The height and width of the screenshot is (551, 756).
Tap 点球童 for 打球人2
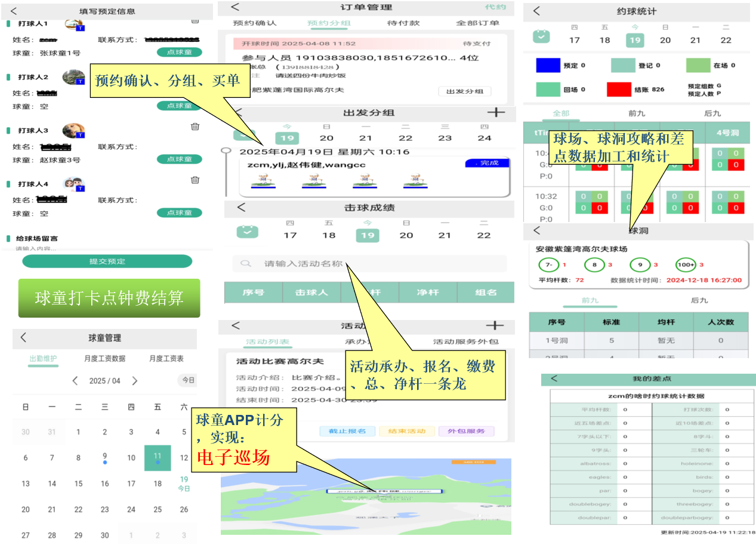tap(180, 106)
